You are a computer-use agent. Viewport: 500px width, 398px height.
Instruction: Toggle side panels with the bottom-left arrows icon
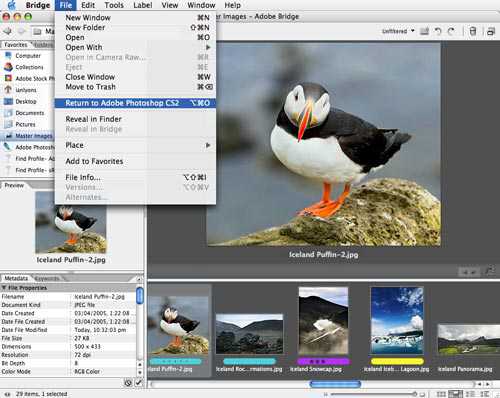click(x=7, y=394)
